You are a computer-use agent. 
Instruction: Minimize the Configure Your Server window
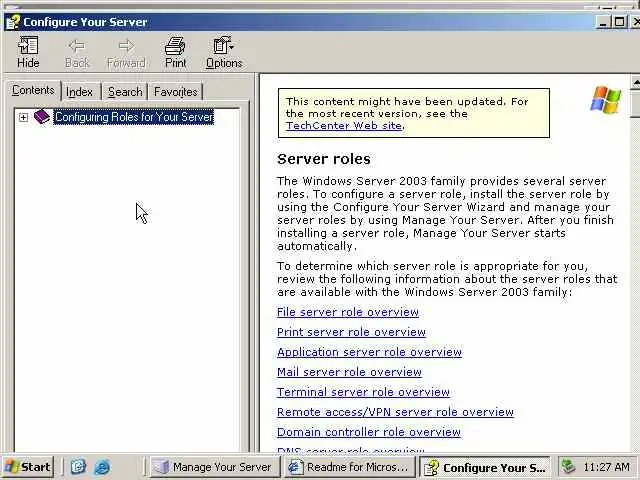(x=604, y=22)
